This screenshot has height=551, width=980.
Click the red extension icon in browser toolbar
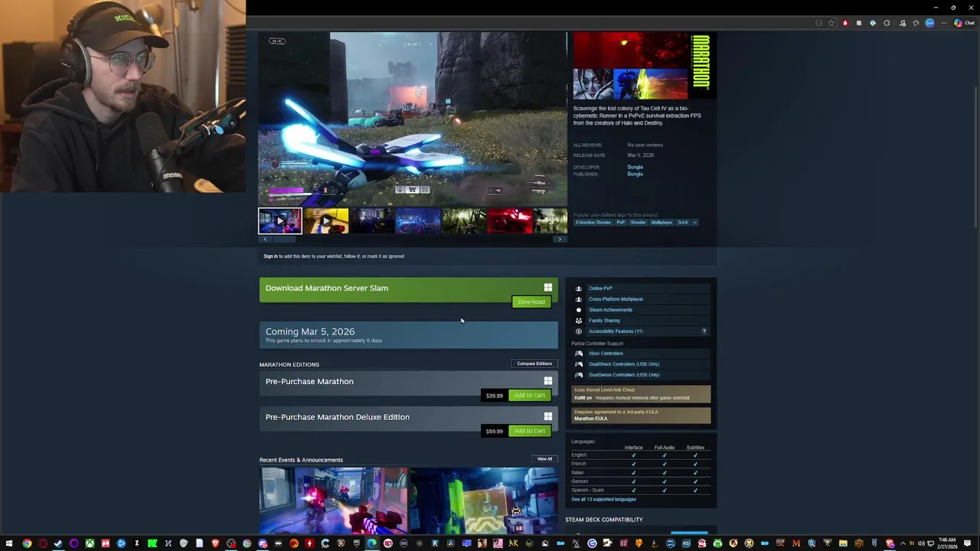[845, 23]
